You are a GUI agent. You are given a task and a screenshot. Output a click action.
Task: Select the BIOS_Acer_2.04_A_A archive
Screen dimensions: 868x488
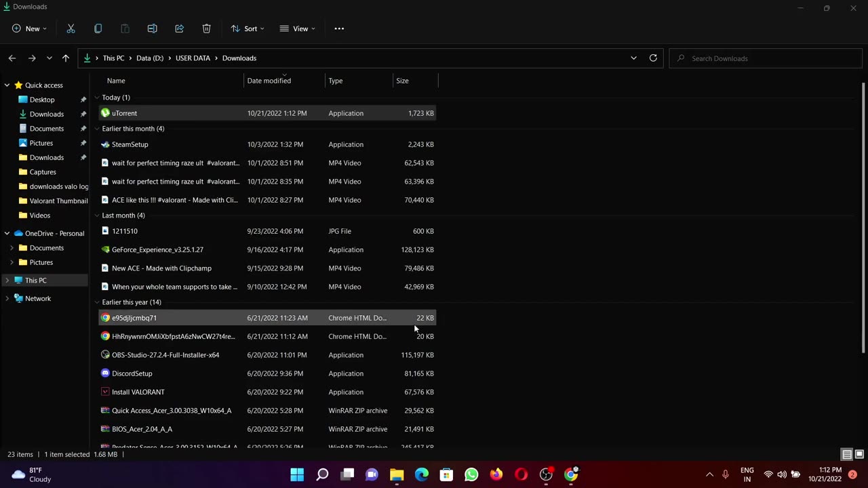[267, 429]
